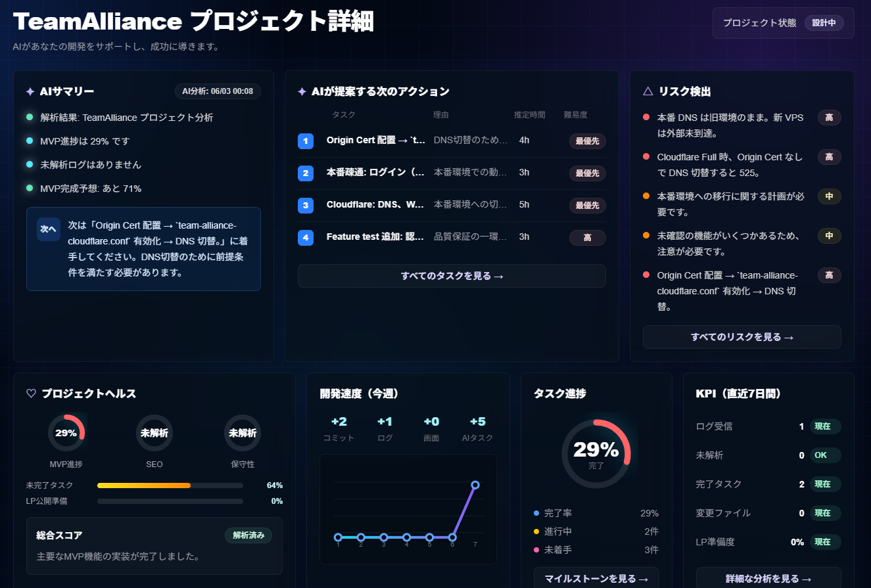Click the 最優先 badge on Origin Cert row
The height and width of the screenshot is (588, 871).
587,141
